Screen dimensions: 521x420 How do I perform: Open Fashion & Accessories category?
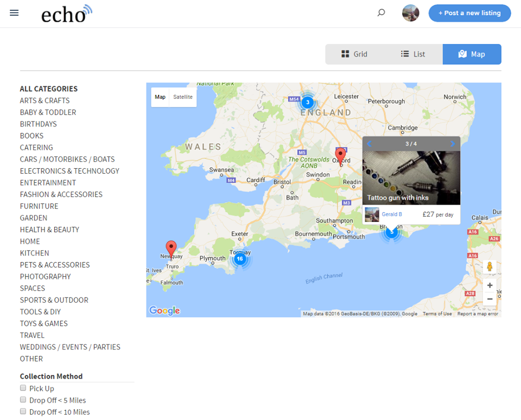click(61, 194)
